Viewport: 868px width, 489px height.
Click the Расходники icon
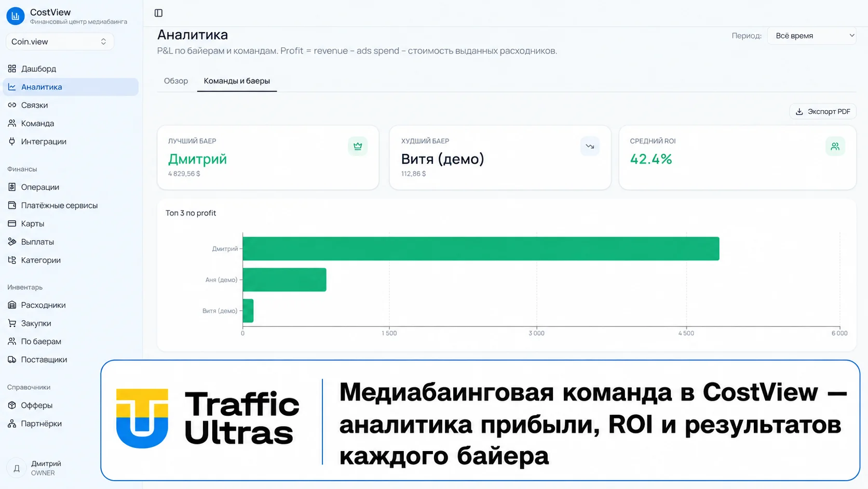[12, 305]
